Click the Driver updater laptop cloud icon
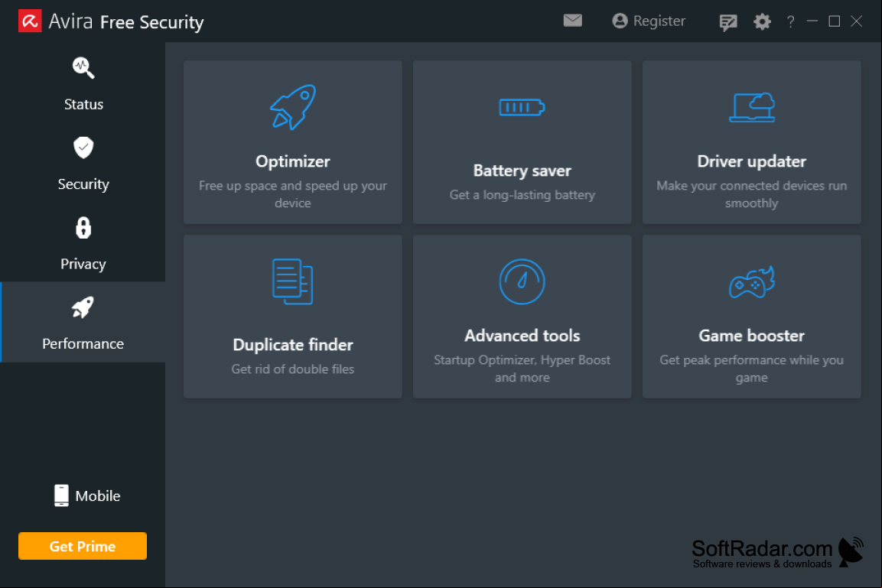Screen dimensions: 882x588 (x=751, y=107)
